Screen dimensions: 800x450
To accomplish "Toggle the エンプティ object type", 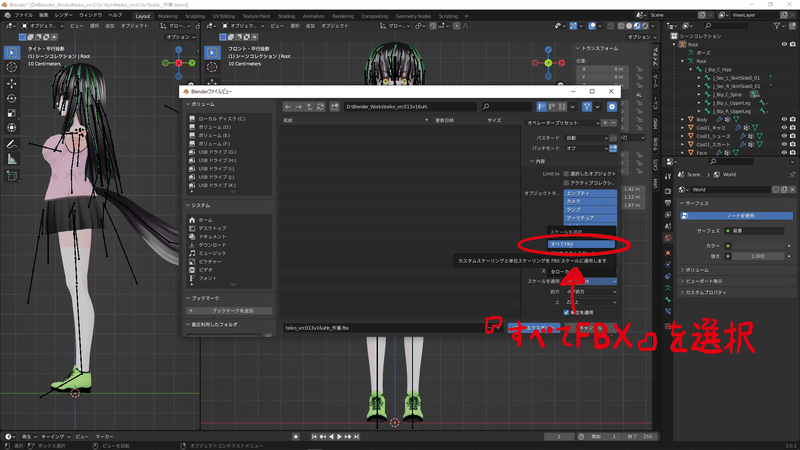I will pos(590,193).
